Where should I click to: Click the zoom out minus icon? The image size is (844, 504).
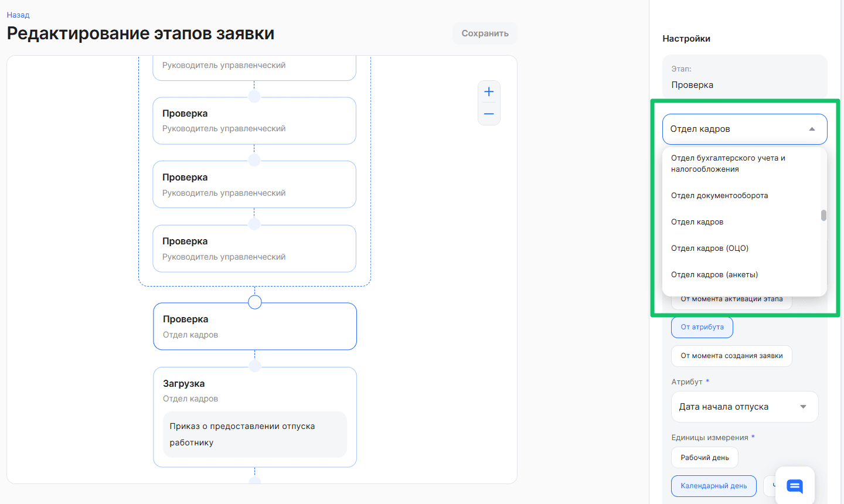[489, 114]
